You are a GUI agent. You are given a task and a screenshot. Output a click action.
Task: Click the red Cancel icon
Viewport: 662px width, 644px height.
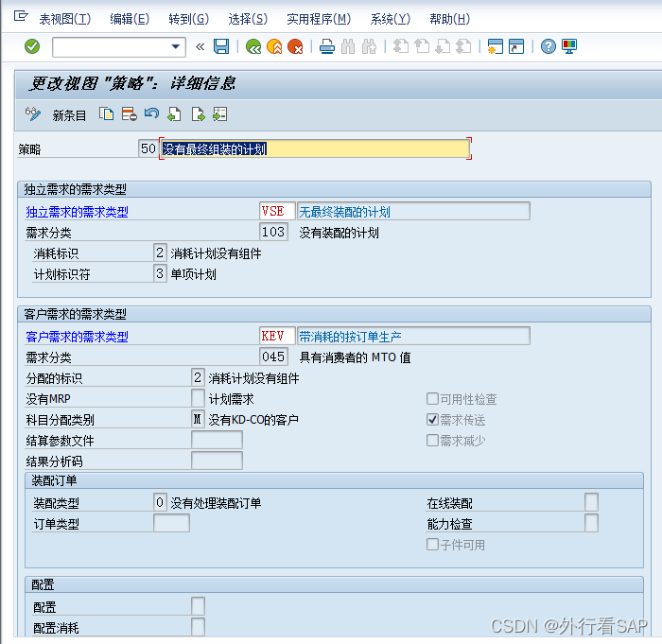pyautogui.click(x=295, y=46)
